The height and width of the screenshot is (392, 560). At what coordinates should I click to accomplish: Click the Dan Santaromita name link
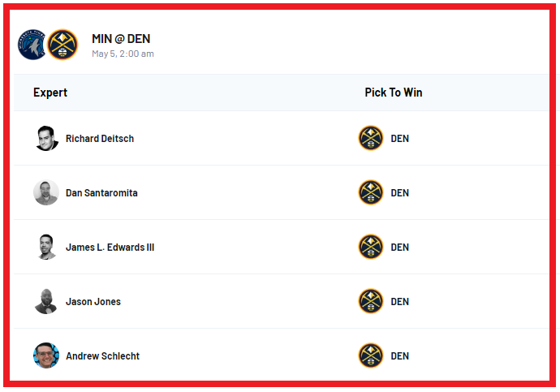tap(101, 193)
